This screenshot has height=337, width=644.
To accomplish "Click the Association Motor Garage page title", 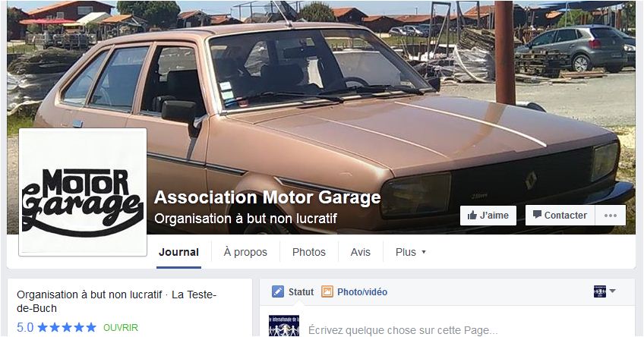I will pos(267,197).
